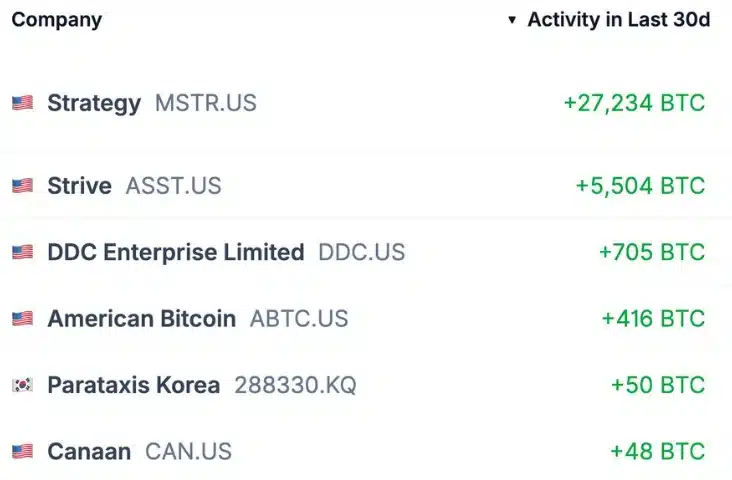Click the US flag beside Strive
Screen dimensions: 732x480
pos(22,186)
